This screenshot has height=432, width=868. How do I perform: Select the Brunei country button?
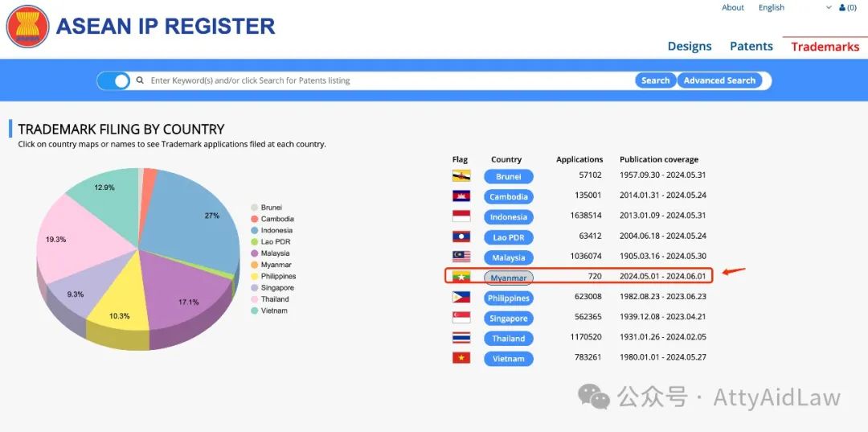(508, 177)
